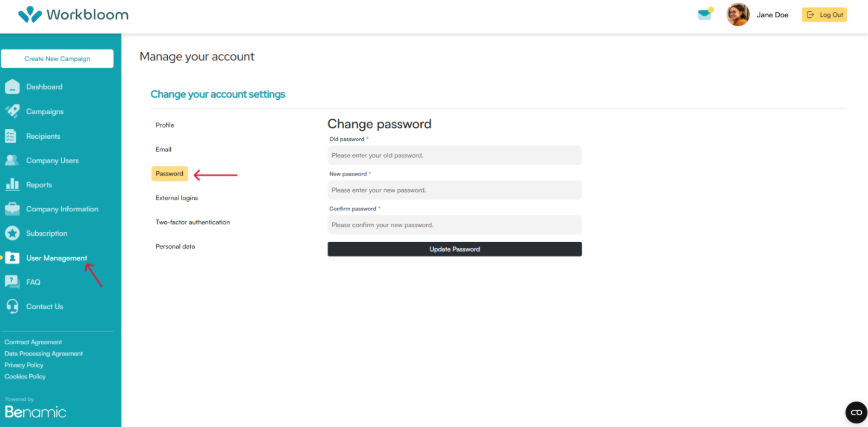Open the chat widget icon
The image size is (868, 427).
[856, 413]
